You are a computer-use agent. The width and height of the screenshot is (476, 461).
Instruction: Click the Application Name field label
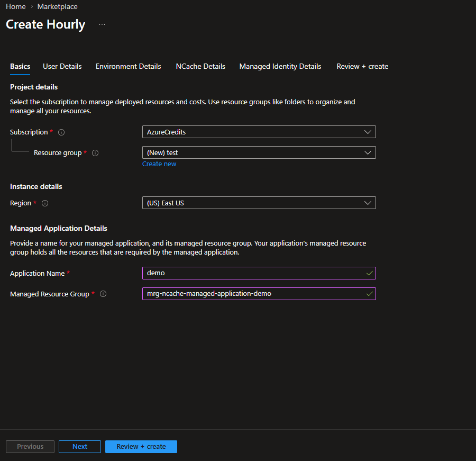click(38, 273)
